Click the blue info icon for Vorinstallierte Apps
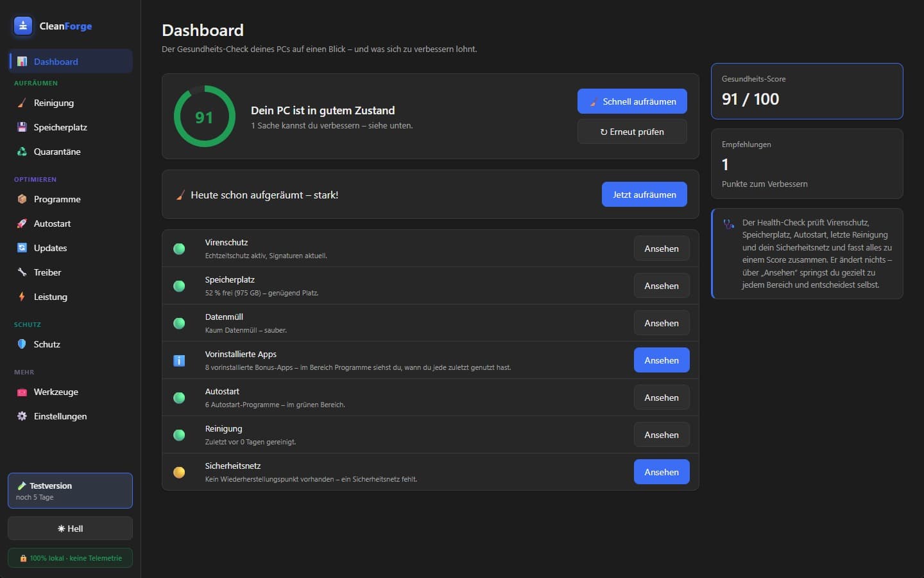The image size is (924, 578). (x=179, y=360)
